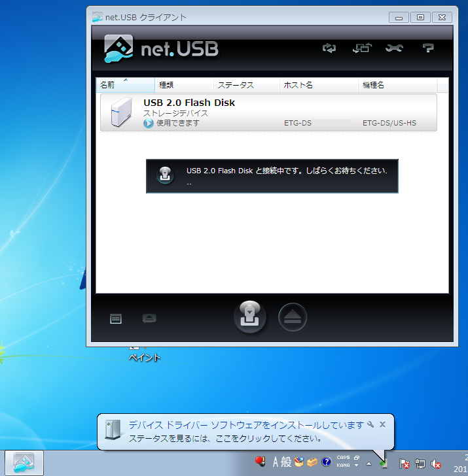Click the message request icon at bottom
Viewport: 468px width, 476px height.
tap(149, 318)
